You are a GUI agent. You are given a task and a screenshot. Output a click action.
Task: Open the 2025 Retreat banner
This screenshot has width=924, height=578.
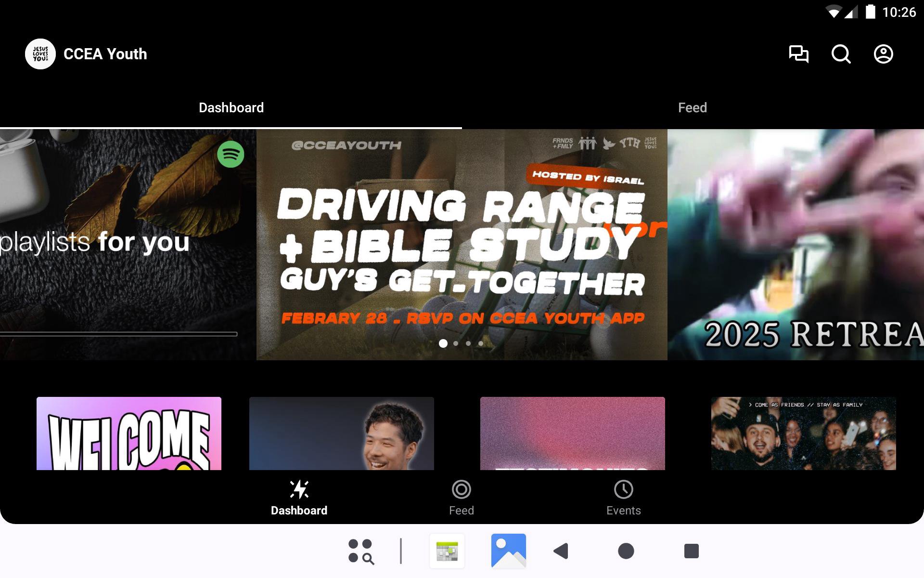click(795, 245)
